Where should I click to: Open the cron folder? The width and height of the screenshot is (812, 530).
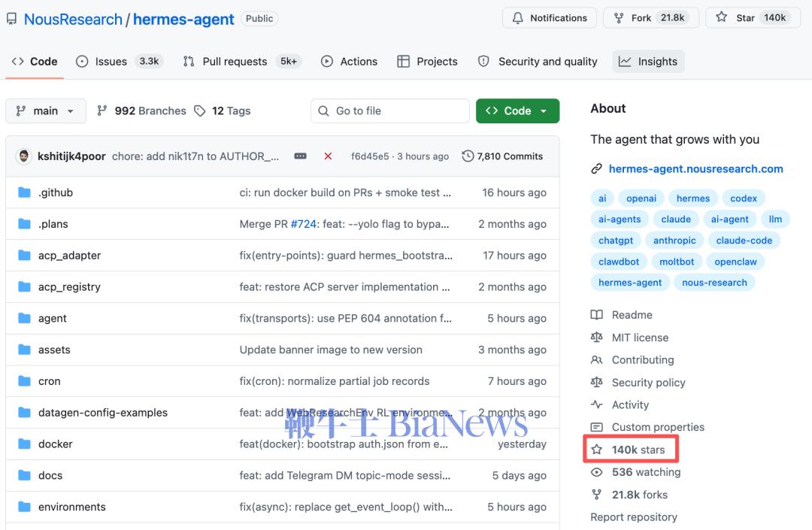pos(49,381)
